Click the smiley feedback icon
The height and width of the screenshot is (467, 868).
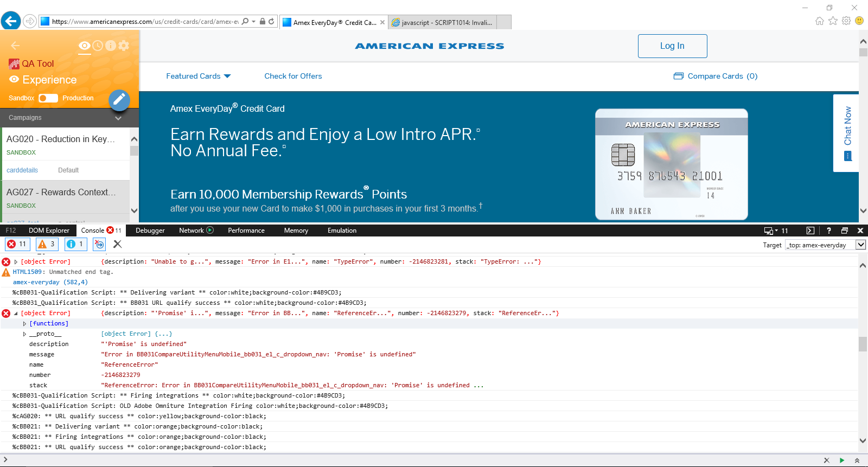[859, 21]
